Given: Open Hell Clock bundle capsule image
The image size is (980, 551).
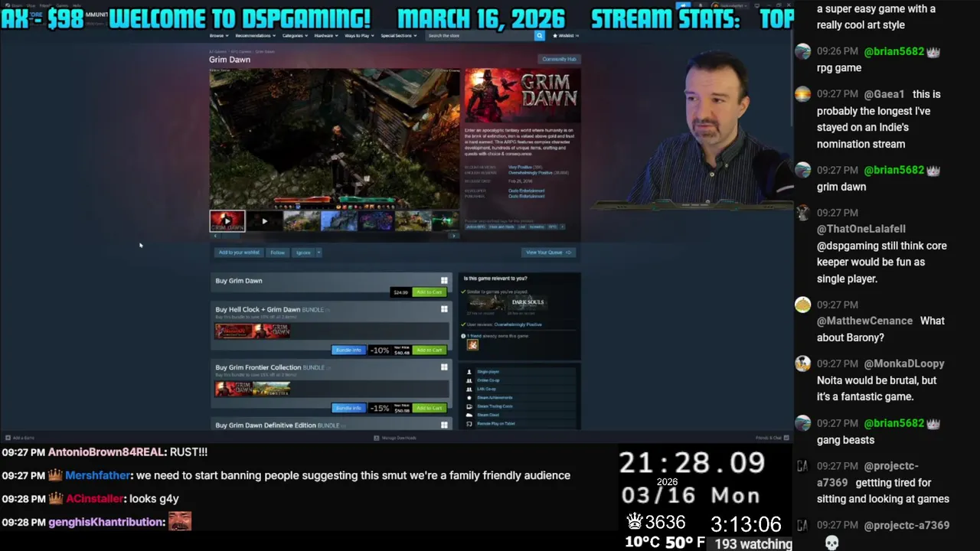Looking at the screenshot, I should click(234, 331).
